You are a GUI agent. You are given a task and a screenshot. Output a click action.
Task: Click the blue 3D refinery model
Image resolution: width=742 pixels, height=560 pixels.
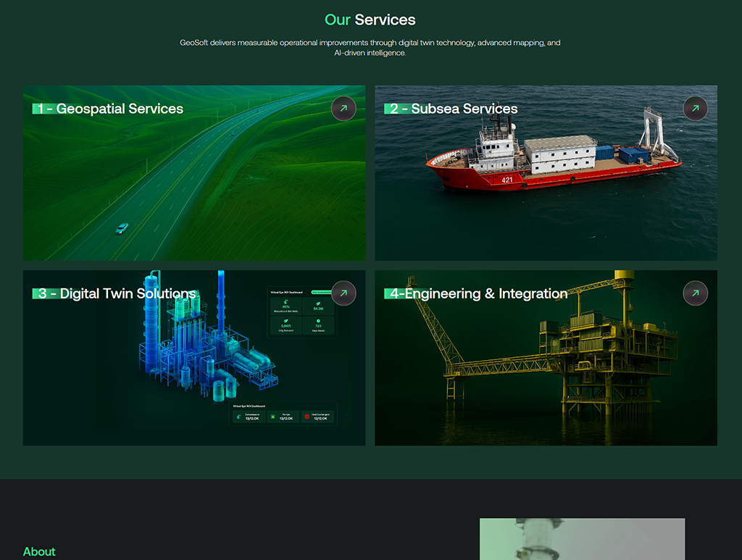pyautogui.click(x=208, y=338)
